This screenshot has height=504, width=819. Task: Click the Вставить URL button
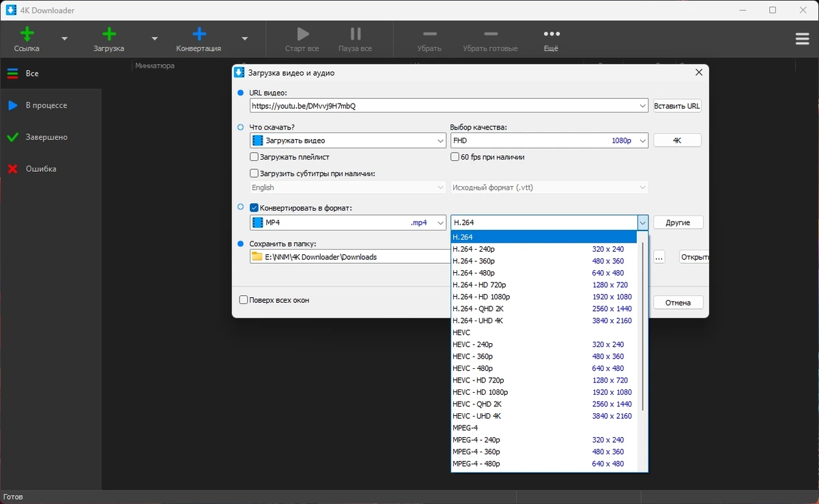(677, 106)
